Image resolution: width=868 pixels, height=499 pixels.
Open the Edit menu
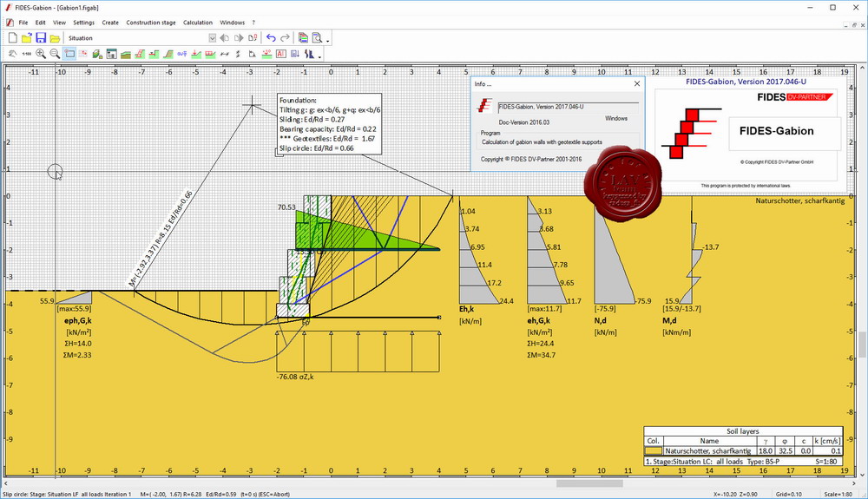41,23
